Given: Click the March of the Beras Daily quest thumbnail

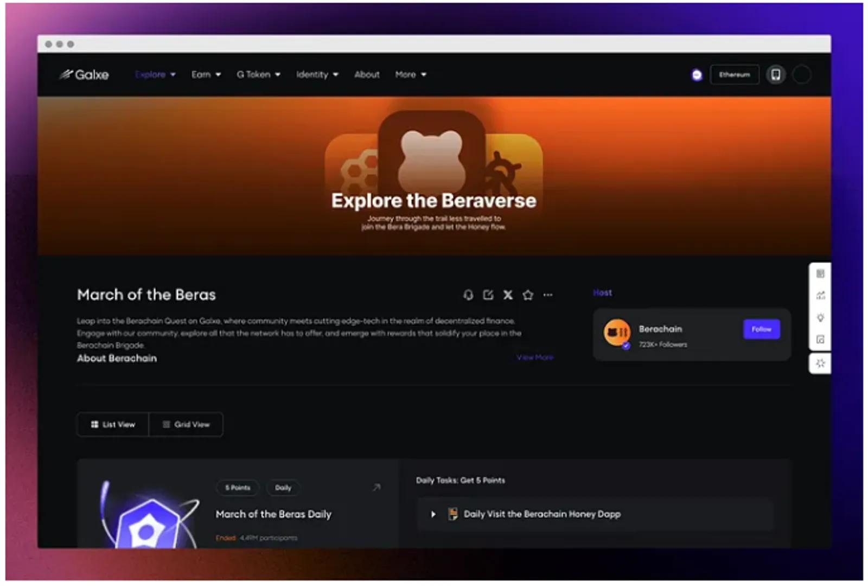Looking at the screenshot, I should [149, 514].
